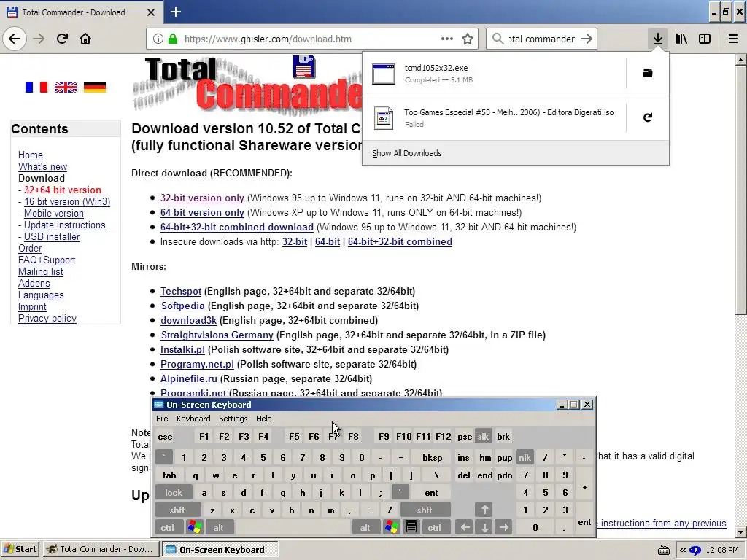Screen dimensions: 747x560
Task: Open tcmd1052x32.exe completed download entry
Action: click(495, 74)
